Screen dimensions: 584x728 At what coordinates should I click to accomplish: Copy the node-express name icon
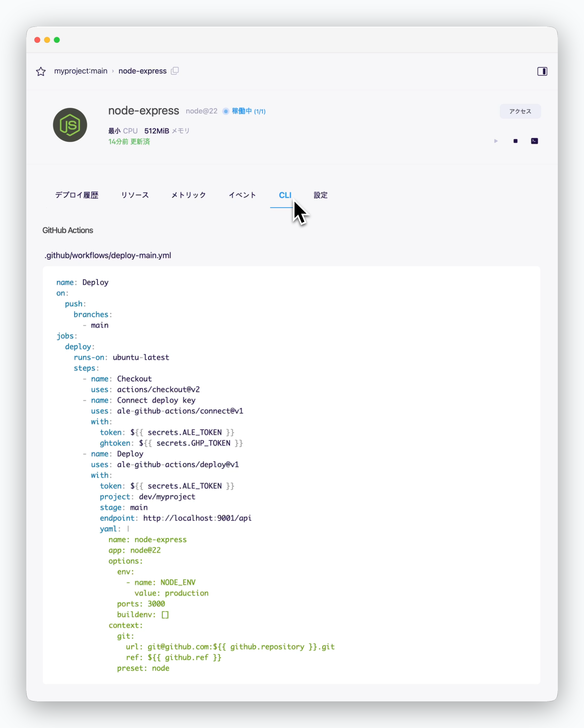pyautogui.click(x=175, y=70)
